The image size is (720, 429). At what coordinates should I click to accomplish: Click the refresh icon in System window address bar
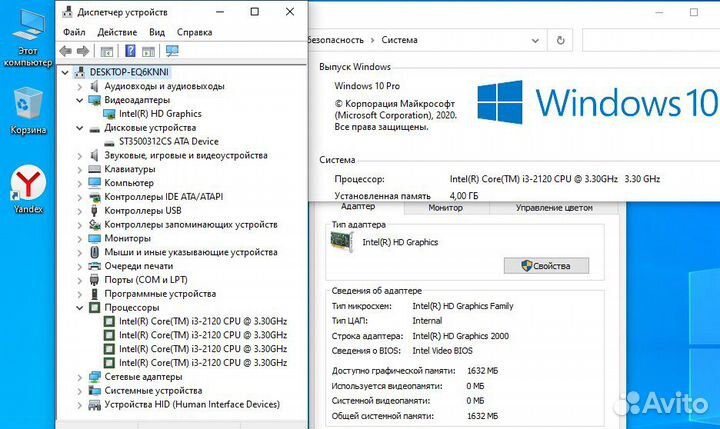[560, 40]
